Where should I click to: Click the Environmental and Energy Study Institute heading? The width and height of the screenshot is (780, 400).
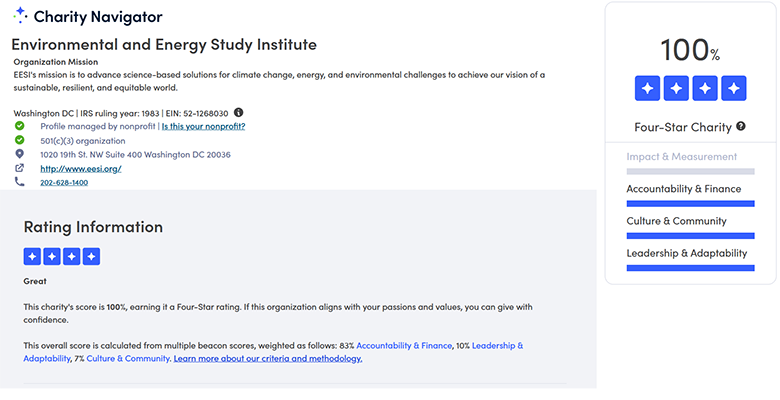click(164, 45)
